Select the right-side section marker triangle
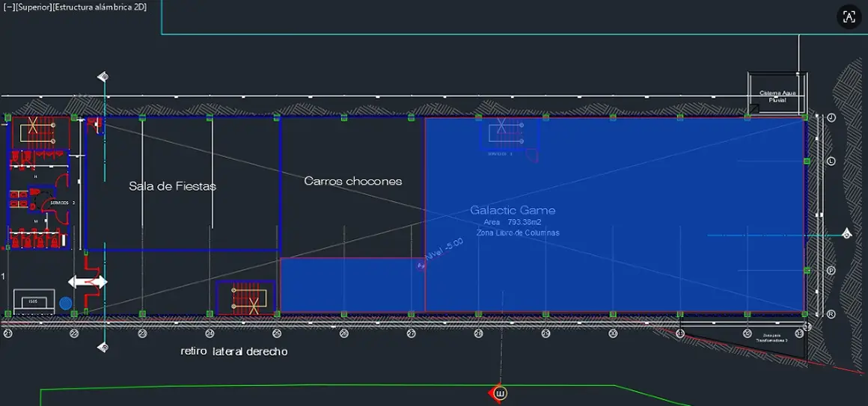Viewport: 868px width, 406px height. coord(846,234)
